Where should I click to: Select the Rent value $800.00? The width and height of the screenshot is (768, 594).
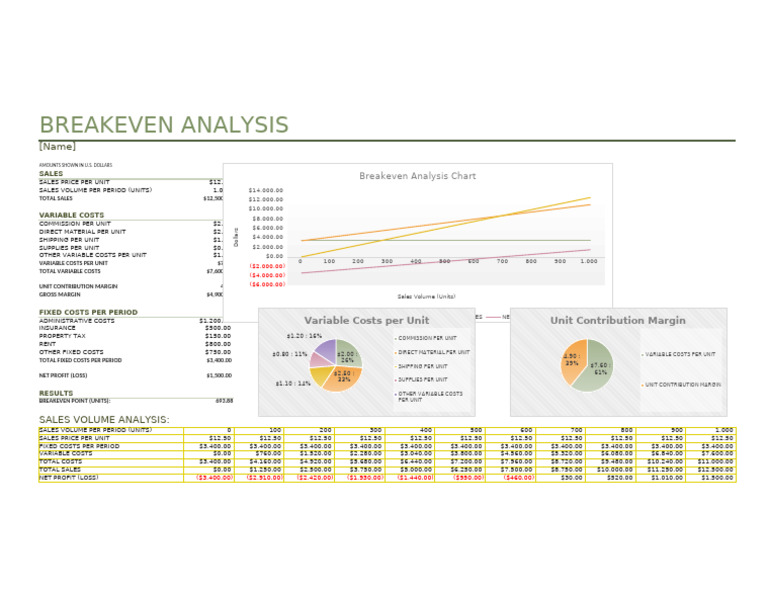pos(218,344)
